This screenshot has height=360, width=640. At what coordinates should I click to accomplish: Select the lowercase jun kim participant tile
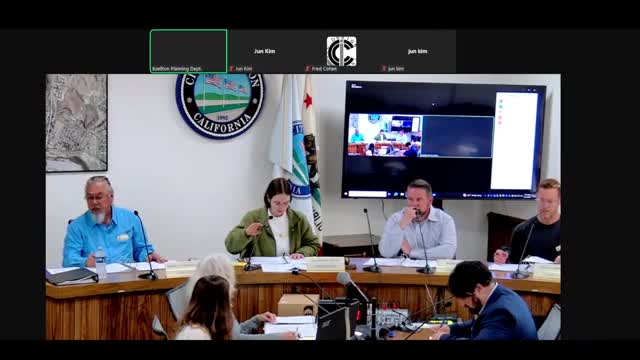[418, 51]
